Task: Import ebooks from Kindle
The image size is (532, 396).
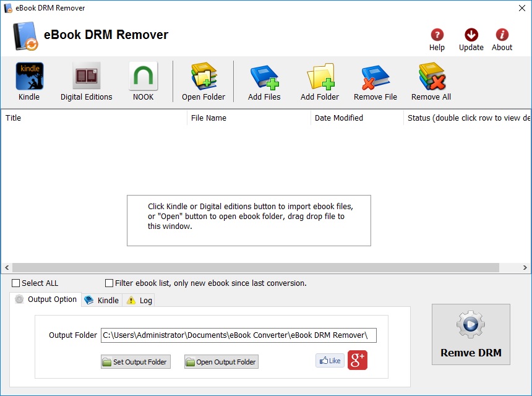Action: pos(29,81)
